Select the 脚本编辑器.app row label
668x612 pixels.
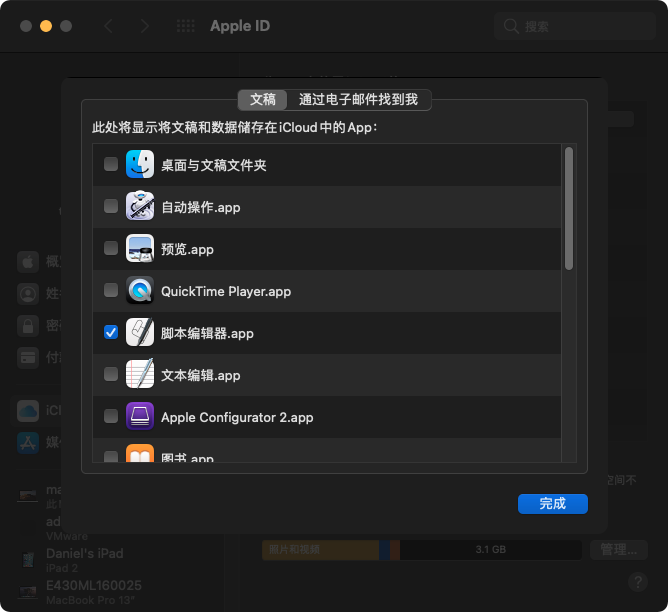click(207, 333)
